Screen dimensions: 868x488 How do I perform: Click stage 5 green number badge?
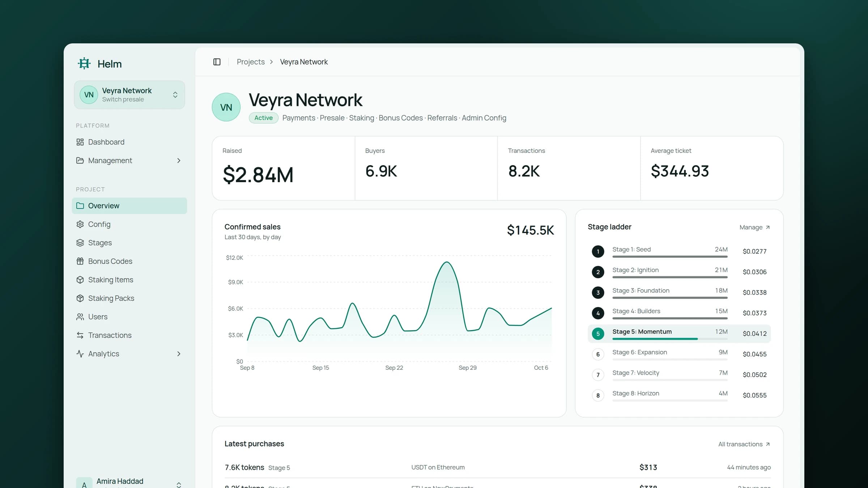click(x=598, y=334)
